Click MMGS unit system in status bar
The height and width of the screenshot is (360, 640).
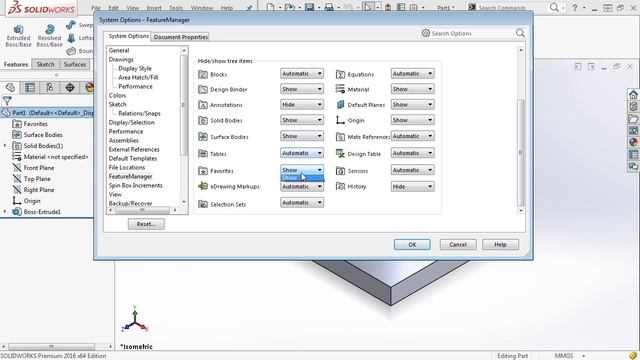click(564, 356)
